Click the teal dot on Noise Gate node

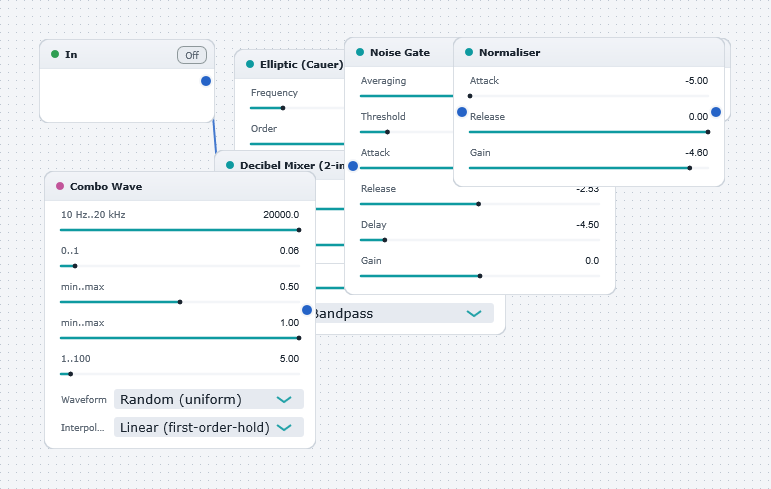(x=360, y=52)
